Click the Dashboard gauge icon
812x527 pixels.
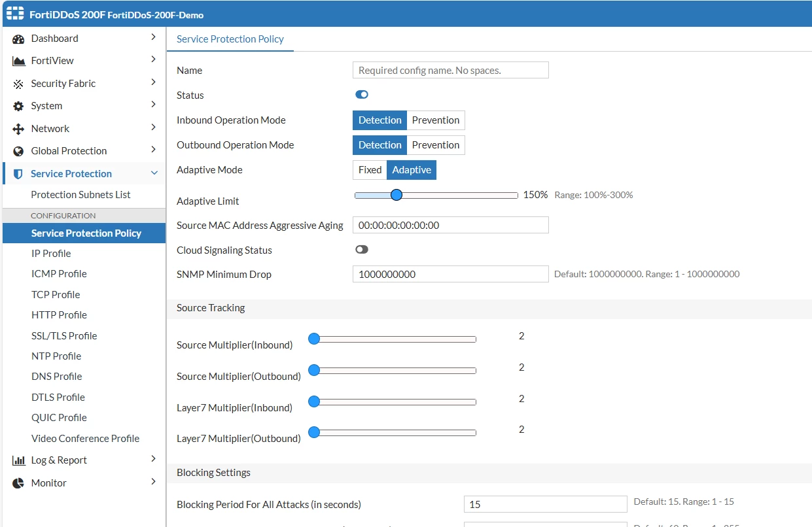[18, 39]
